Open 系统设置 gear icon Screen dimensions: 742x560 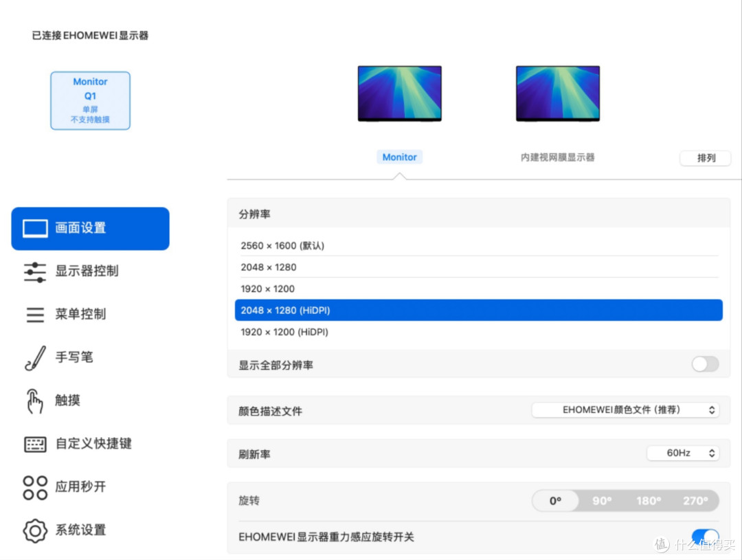coord(35,530)
